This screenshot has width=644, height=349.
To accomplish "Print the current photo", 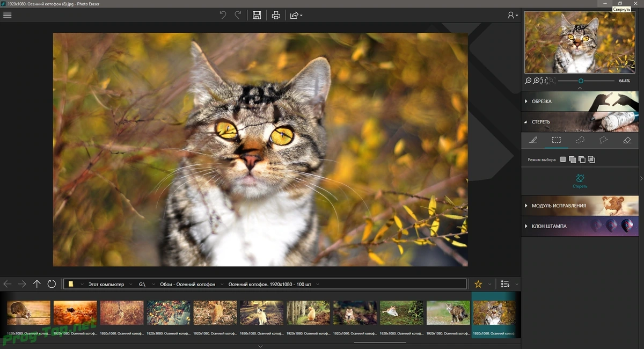I will [276, 15].
